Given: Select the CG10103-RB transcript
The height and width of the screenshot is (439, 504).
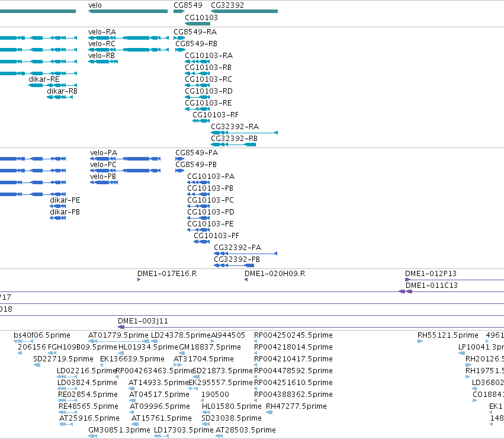Looking at the screenshot, I should pyautogui.click(x=198, y=73).
